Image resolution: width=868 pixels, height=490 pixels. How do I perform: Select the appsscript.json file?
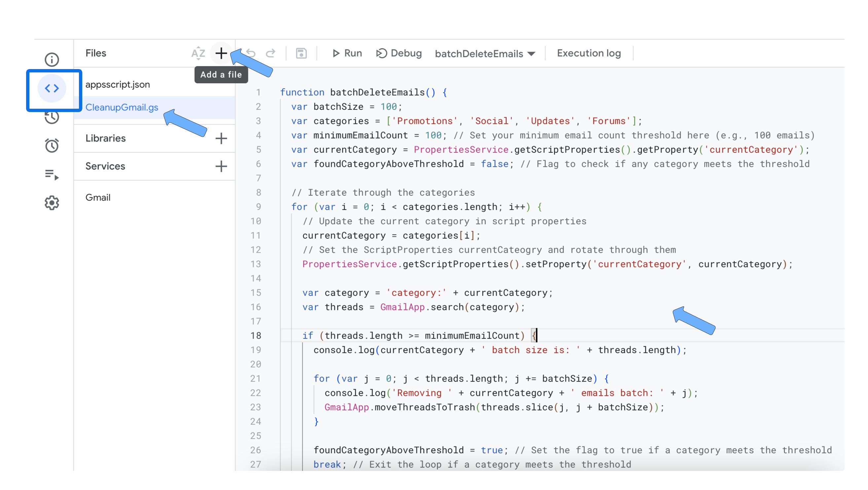pyautogui.click(x=118, y=85)
